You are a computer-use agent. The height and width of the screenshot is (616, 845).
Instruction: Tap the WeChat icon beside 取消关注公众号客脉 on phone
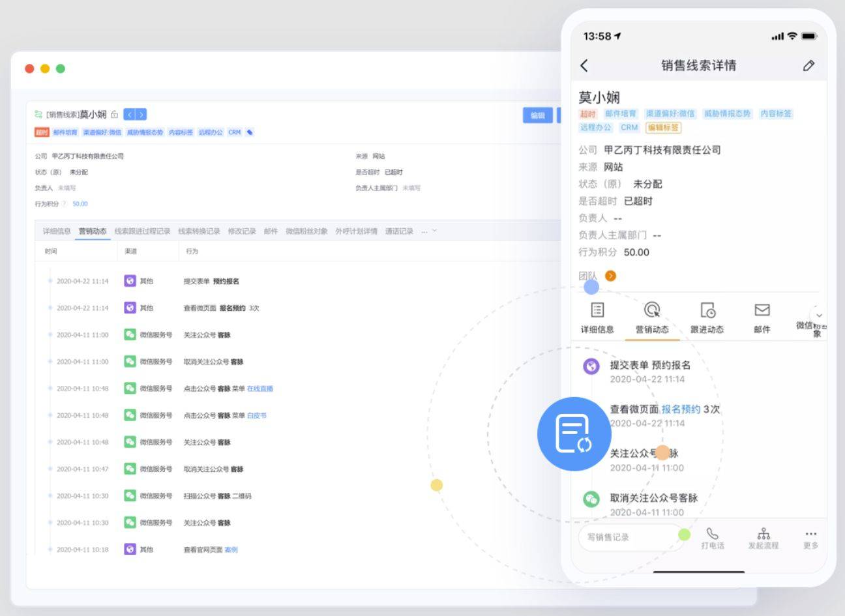point(591,499)
